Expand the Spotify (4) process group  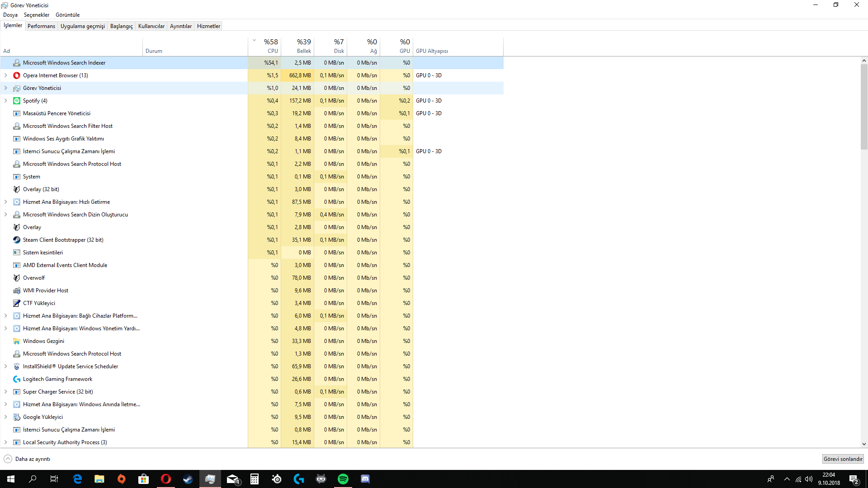[x=6, y=101]
